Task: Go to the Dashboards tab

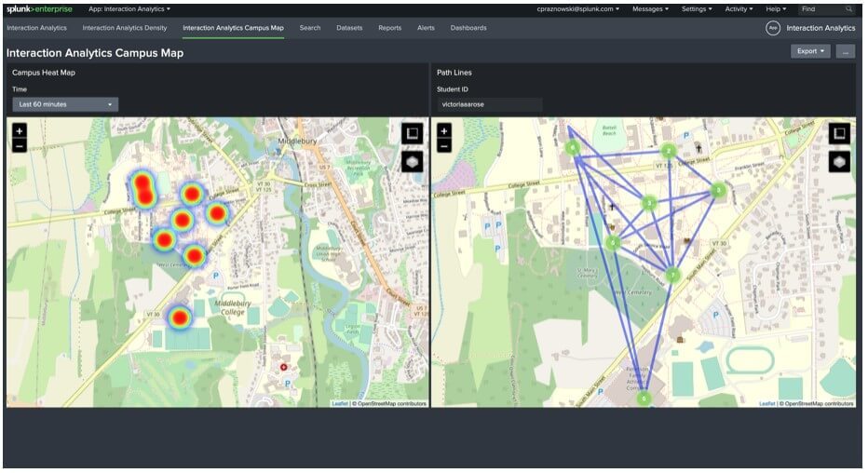Action: point(468,28)
